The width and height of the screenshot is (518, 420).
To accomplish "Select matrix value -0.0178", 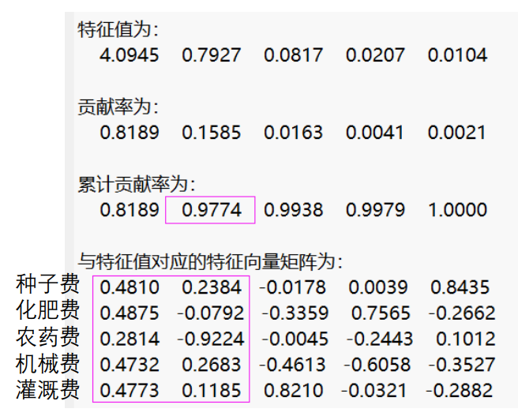I will 292,287.
